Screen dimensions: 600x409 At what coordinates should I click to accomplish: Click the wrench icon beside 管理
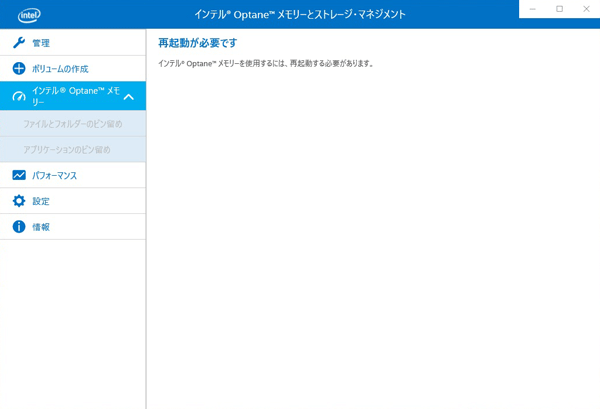[19, 42]
